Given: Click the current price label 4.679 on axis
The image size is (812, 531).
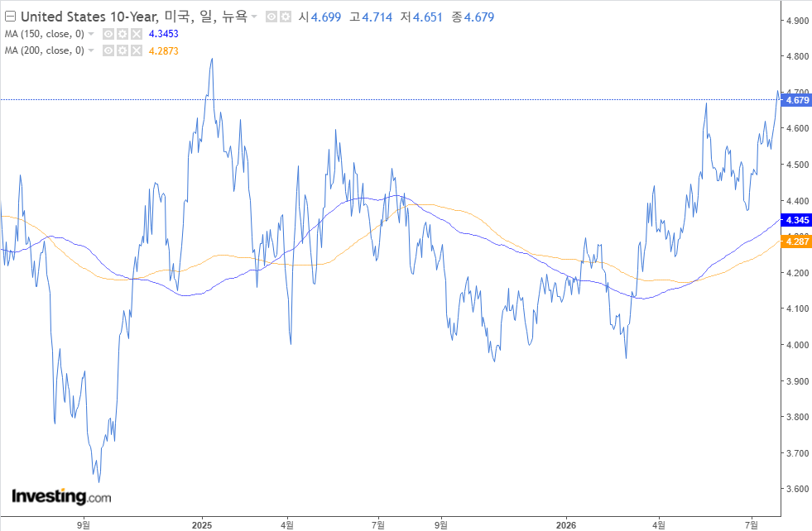Looking at the screenshot, I should point(797,100).
